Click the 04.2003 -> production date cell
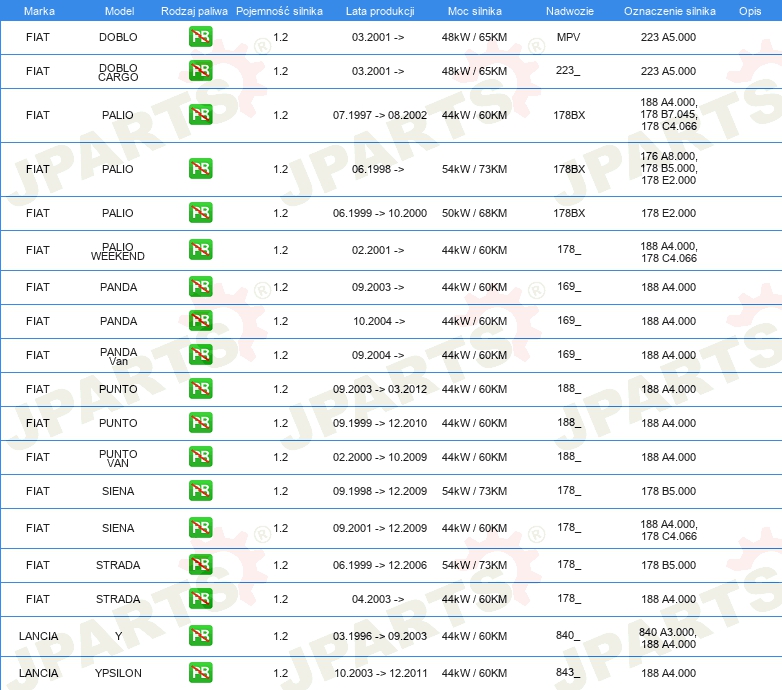 click(x=378, y=599)
